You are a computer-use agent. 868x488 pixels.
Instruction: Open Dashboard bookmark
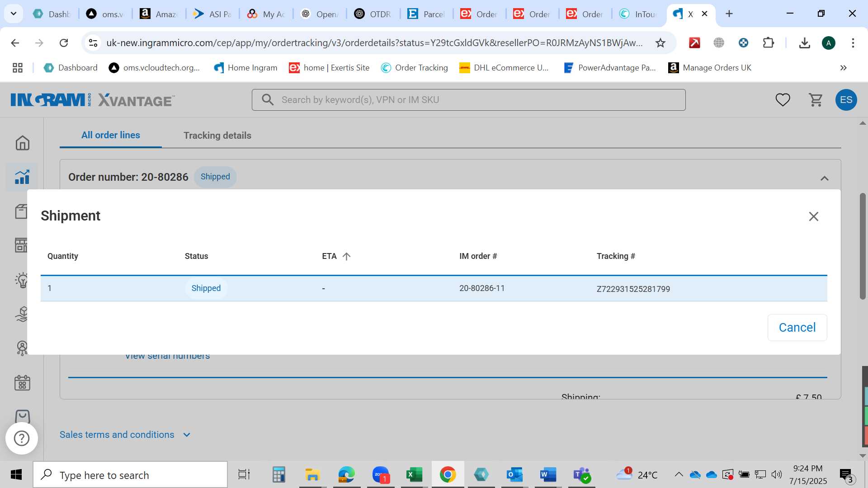pyautogui.click(x=71, y=68)
